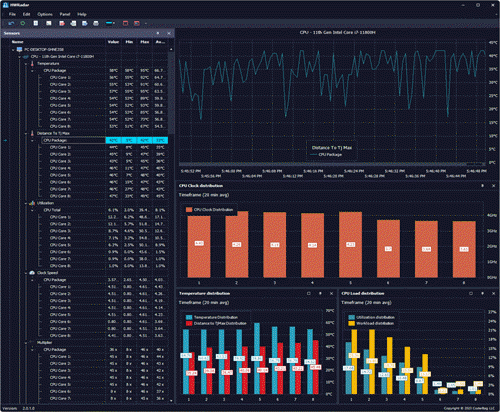Sort by the Value column header
The width and height of the screenshot is (500, 412).
113,42
